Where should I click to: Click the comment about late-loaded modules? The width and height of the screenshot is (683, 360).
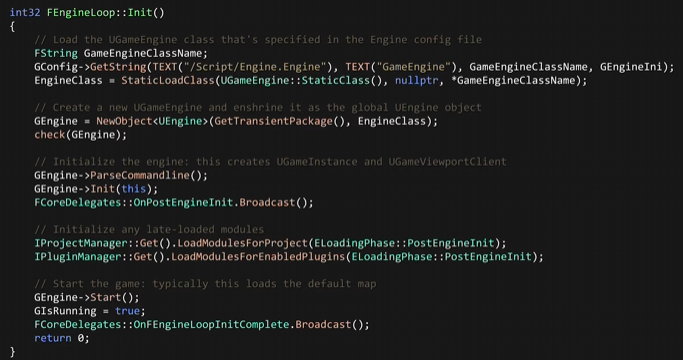click(149, 229)
